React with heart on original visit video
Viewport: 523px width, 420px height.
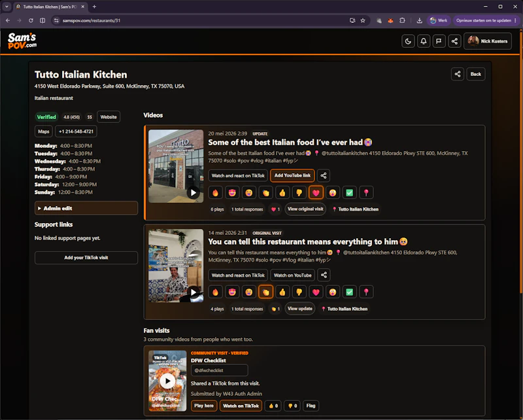coord(316,292)
